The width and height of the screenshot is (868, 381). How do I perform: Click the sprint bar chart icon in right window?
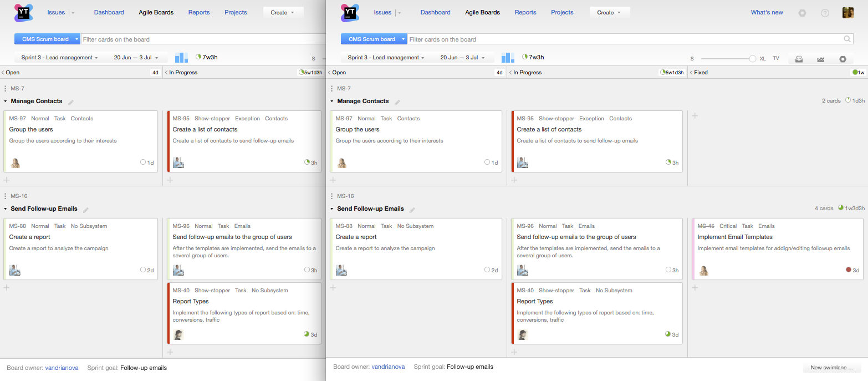point(508,58)
